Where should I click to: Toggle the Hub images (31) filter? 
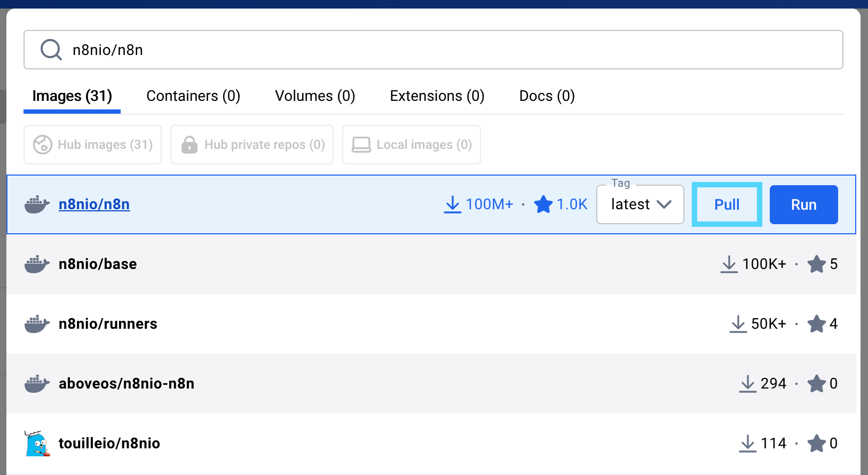pos(92,145)
